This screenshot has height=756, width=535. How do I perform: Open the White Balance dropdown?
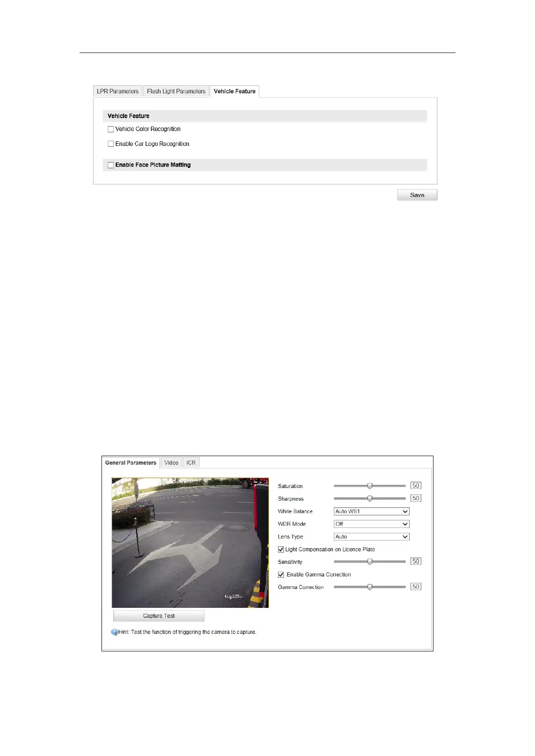(371, 511)
